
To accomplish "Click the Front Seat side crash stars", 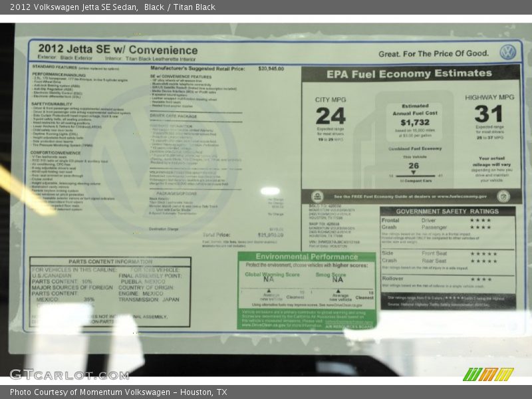I will click(x=483, y=253).
